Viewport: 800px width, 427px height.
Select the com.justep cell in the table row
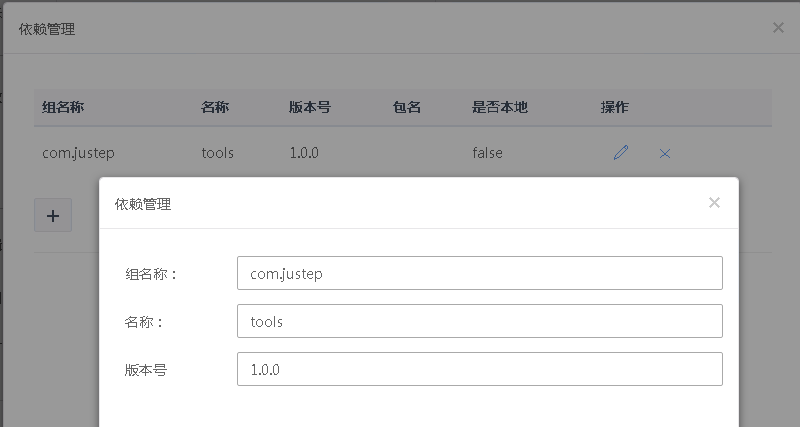coord(78,153)
